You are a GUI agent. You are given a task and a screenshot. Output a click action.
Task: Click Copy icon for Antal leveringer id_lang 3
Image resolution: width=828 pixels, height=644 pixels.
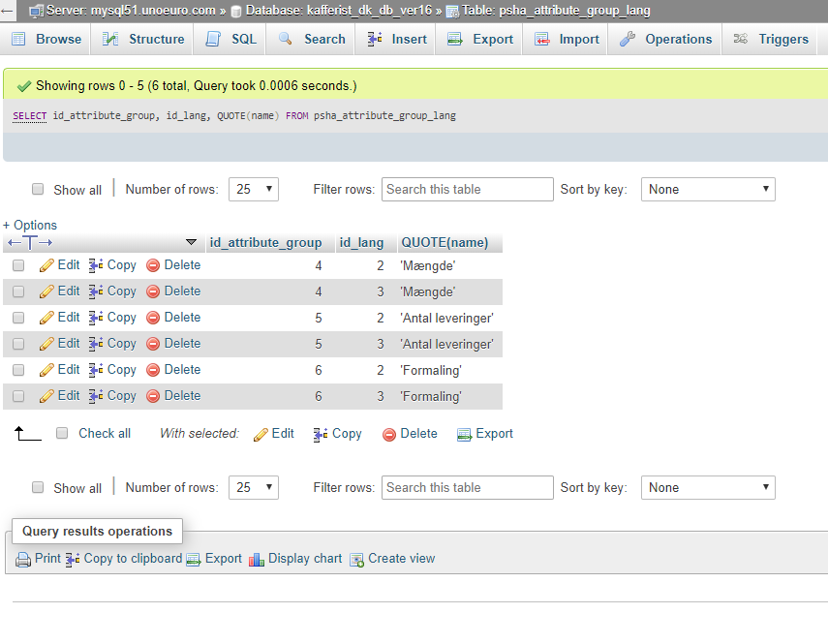(96, 344)
